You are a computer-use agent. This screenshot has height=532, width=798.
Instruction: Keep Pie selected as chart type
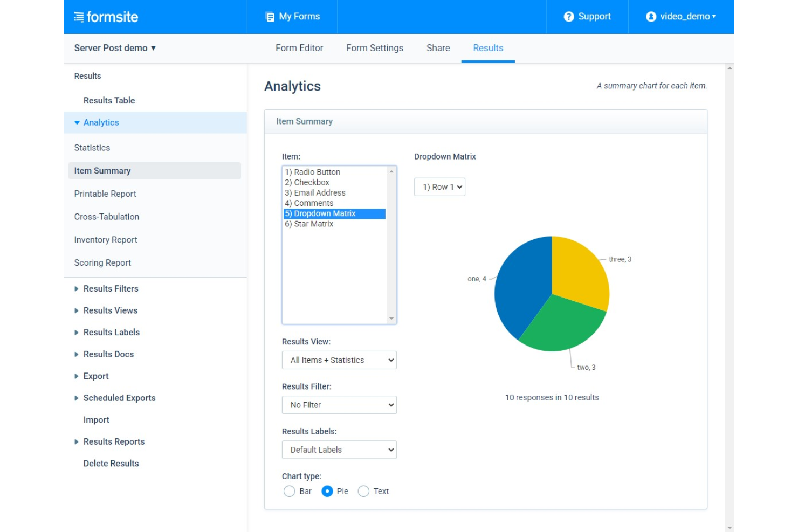point(328,491)
